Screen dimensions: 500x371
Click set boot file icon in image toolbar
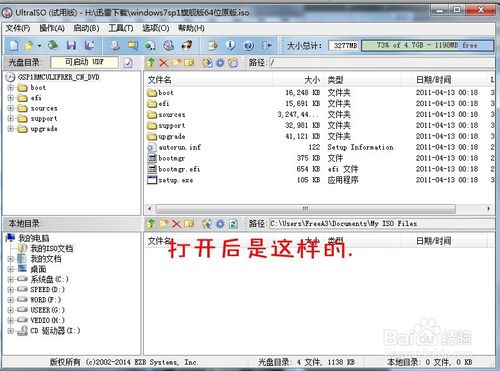coord(233,63)
